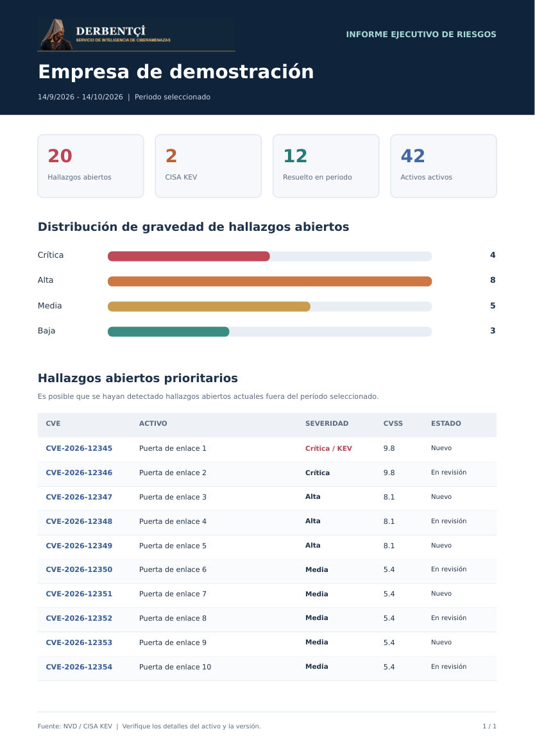Open link CVE-2026-12350
Image resolution: width=535 pixels, height=756 pixels.
[79, 569]
